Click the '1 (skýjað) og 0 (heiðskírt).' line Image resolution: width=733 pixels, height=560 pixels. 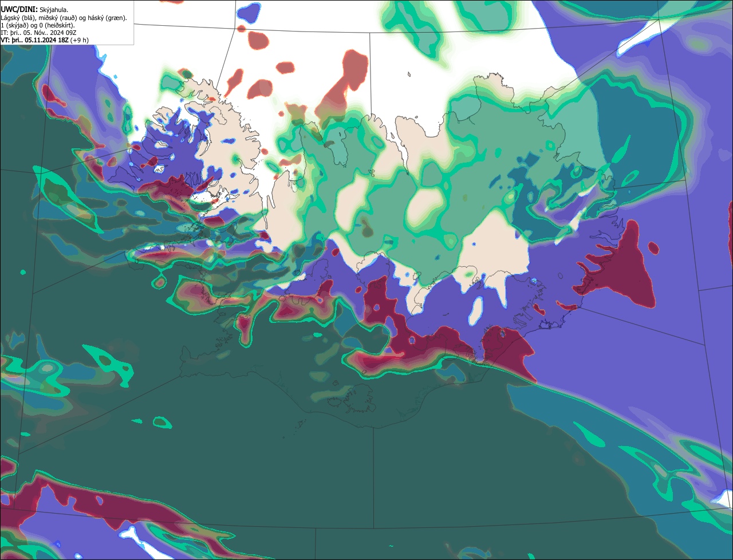[x=38, y=25]
